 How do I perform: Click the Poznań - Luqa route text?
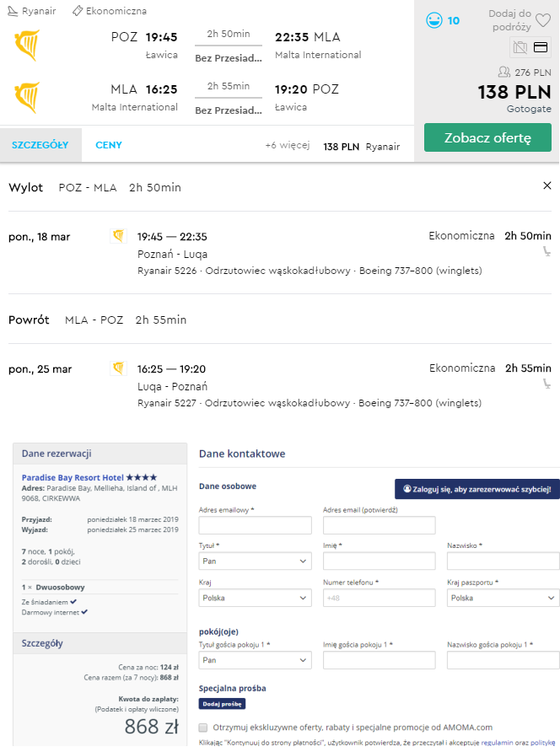[172, 255]
